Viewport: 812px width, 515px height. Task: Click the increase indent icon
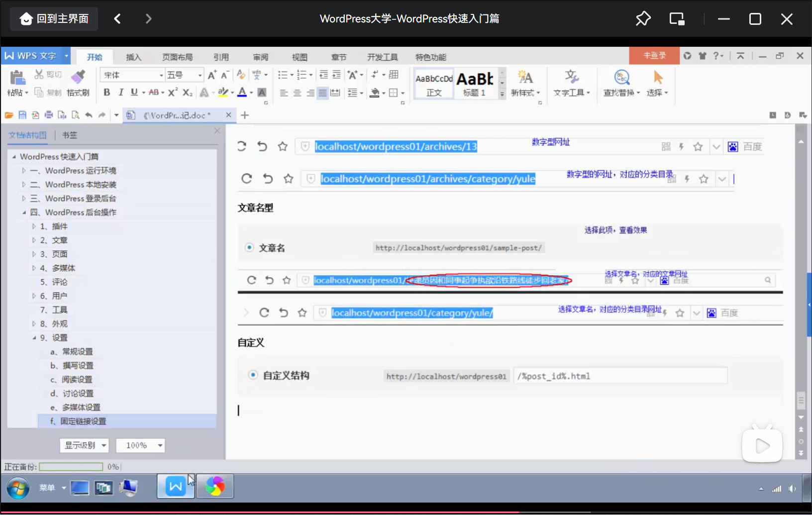(x=336, y=75)
